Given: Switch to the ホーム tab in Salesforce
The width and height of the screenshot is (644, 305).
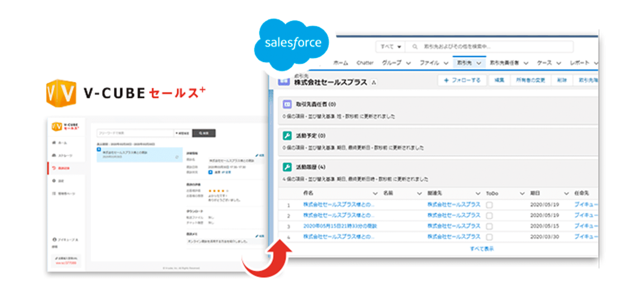Looking at the screenshot, I should click(x=340, y=63).
